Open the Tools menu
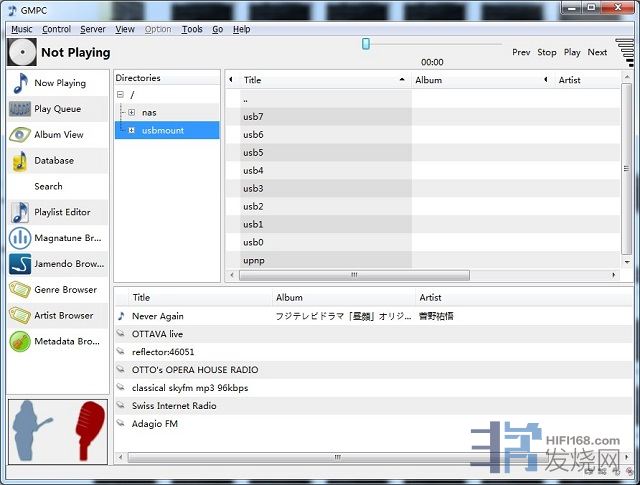Viewport: 640px width, 485px height. 192,30
